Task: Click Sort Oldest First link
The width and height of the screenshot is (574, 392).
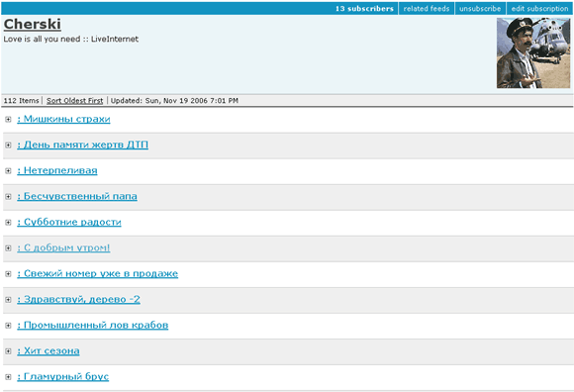Action: (x=74, y=101)
